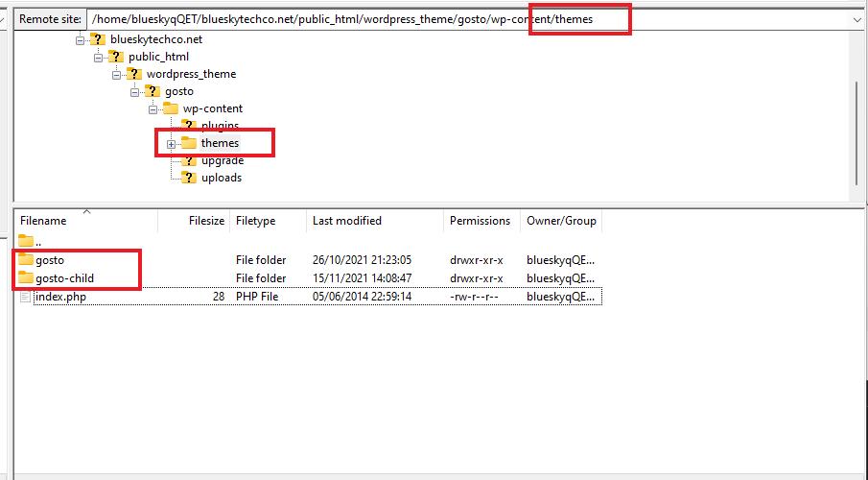This screenshot has width=868, height=480.
Task: Click the index.php row owner blueskyqQE...
Action: (561, 297)
